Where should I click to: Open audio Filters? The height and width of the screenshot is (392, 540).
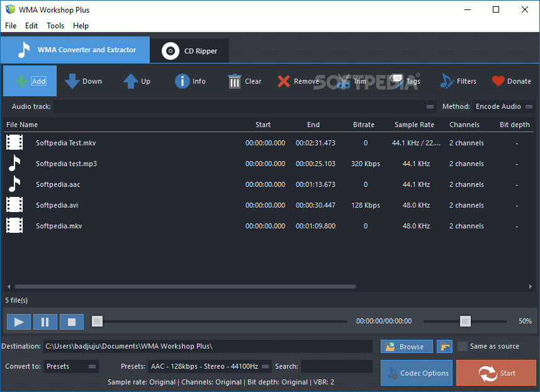458,81
